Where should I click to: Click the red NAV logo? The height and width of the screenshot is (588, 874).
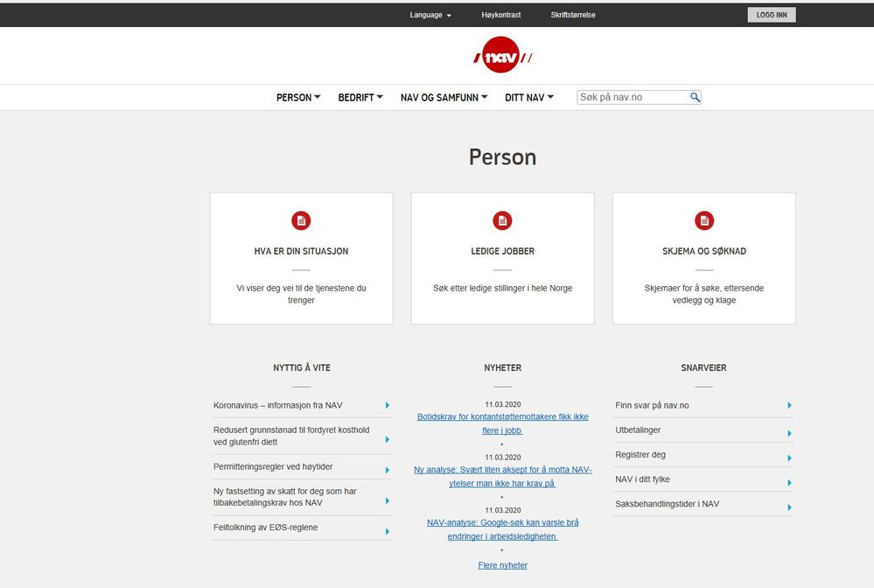tap(502, 55)
